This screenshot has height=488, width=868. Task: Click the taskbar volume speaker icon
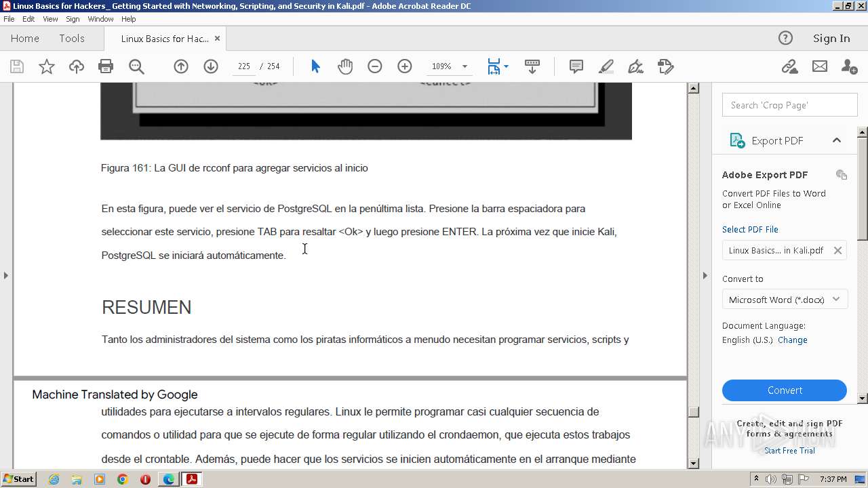[771, 479]
